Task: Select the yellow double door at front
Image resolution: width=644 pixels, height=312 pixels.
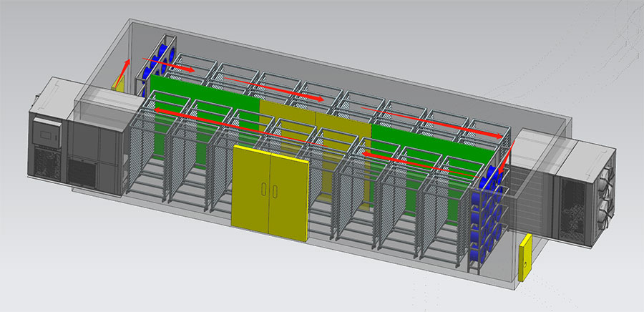Action: tap(270, 193)
